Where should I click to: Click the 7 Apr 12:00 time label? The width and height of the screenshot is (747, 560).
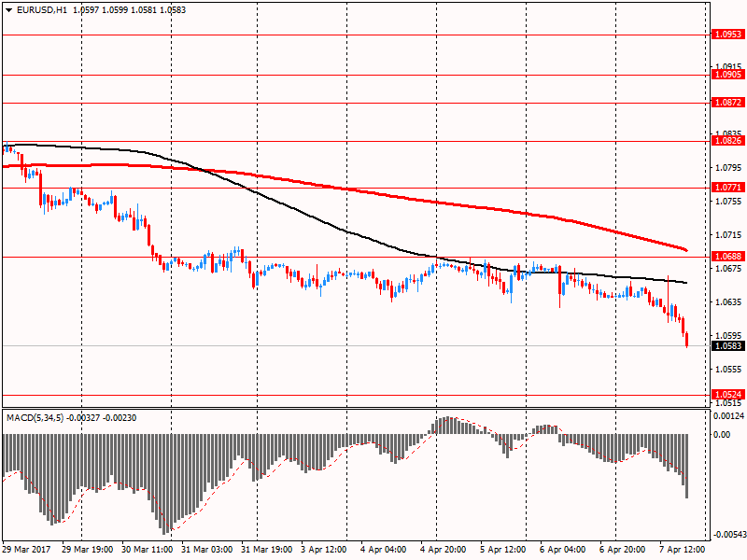(683, 550)
